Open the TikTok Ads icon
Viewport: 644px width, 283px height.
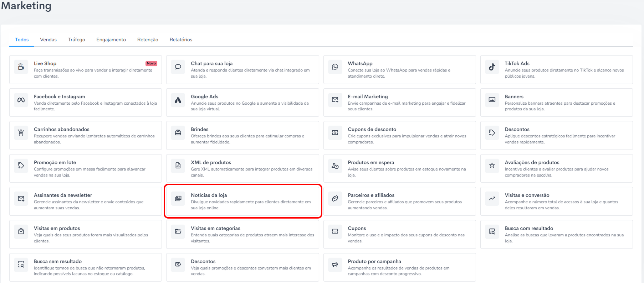click(x=492, y=67)
